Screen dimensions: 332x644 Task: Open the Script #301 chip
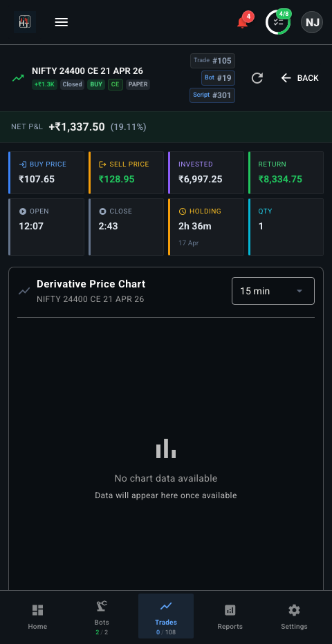point(212,95)
